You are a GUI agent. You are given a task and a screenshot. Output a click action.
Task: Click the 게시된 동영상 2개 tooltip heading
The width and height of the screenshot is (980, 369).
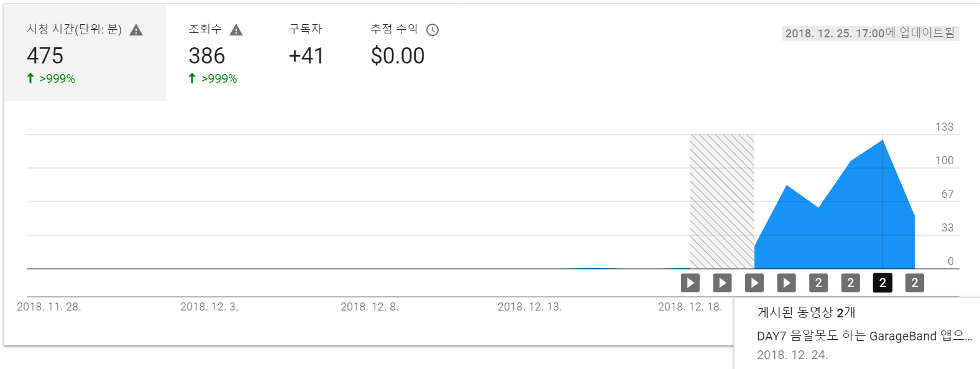[x=806, y=312]
